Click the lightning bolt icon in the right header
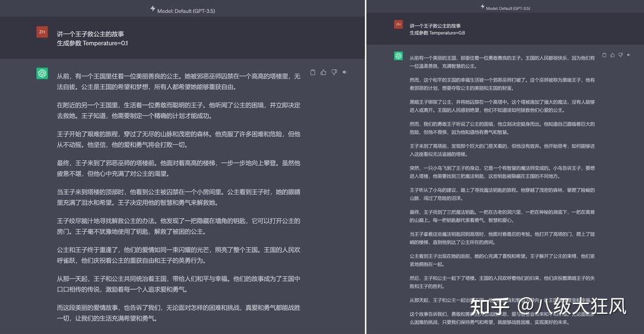This screenshot has width=644, height=334. tap(481, 7)
